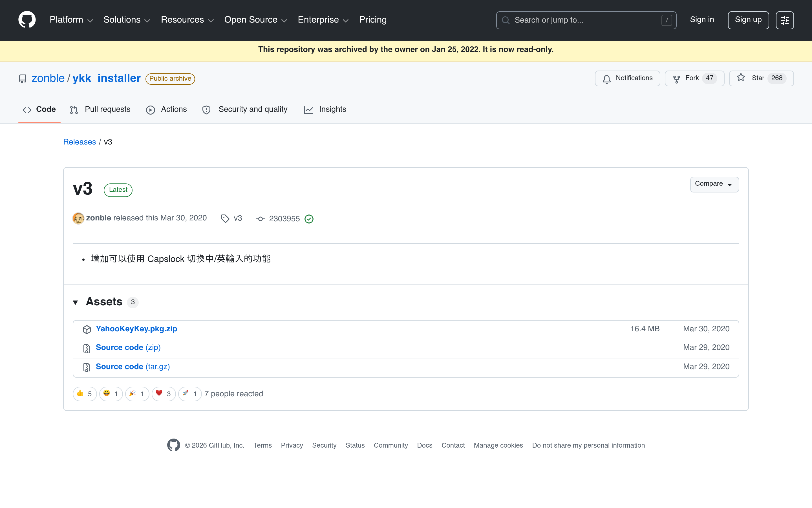Click the footer GitHub logo

(173, 445)
